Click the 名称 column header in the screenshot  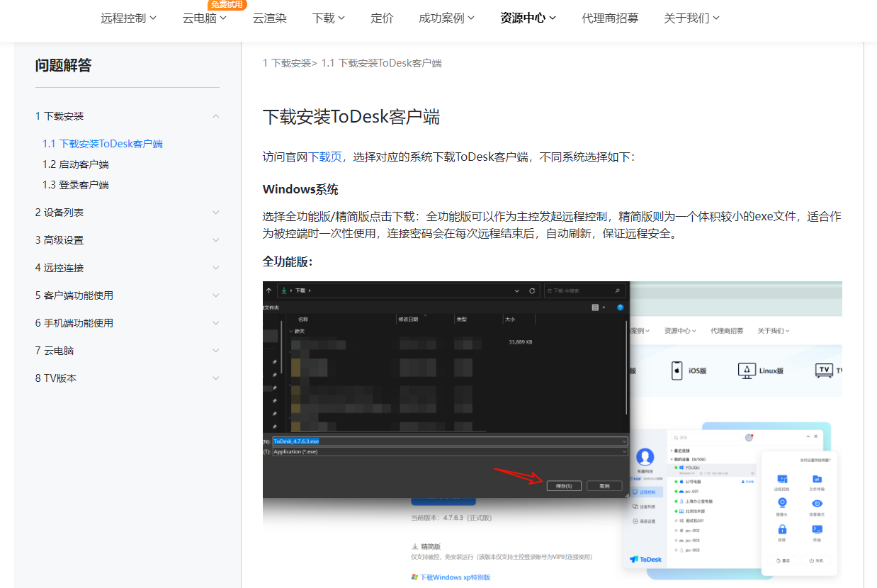[x=303, y=320]
